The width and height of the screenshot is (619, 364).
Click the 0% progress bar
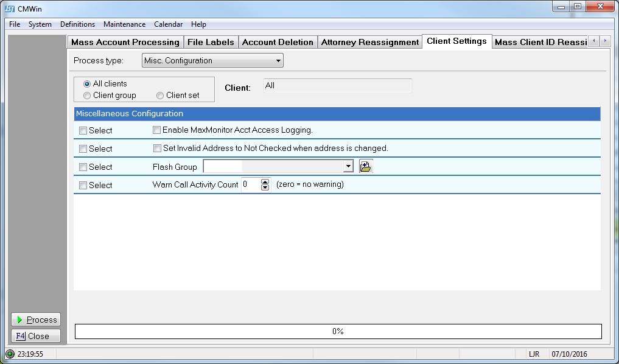coord(338,331)
